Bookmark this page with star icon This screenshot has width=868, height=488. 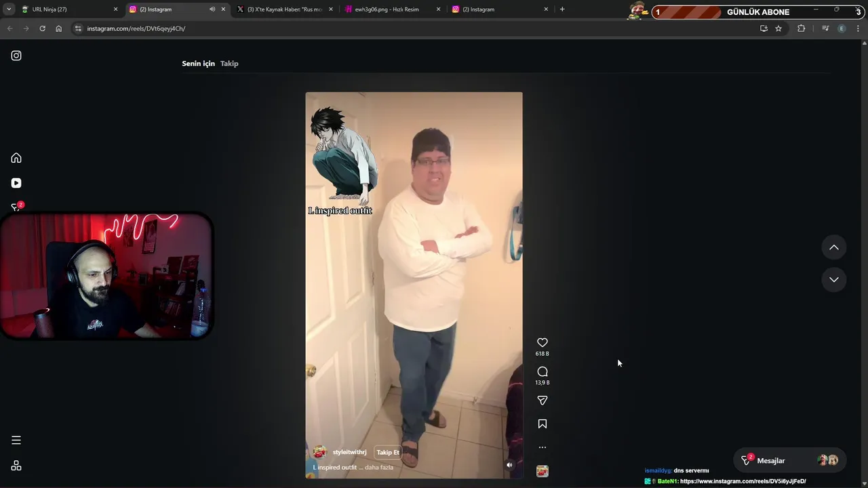778,28
